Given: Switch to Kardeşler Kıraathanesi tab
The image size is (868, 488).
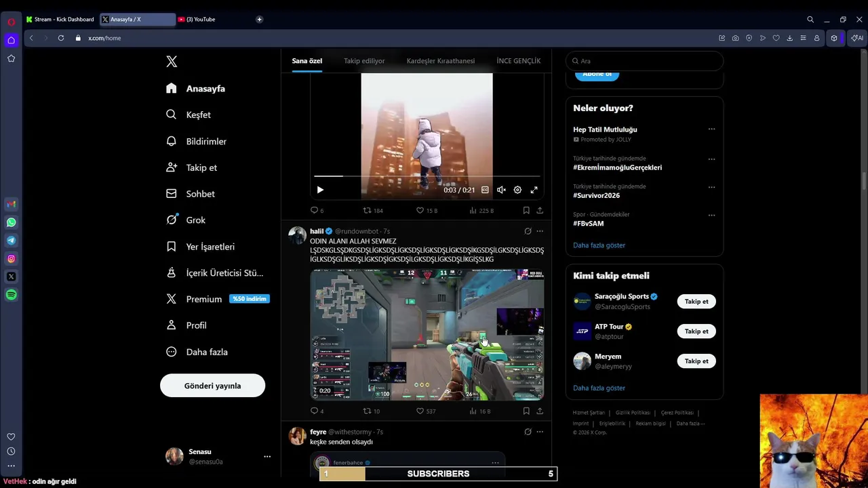Looking at the screenshot, I should point(441,61).
